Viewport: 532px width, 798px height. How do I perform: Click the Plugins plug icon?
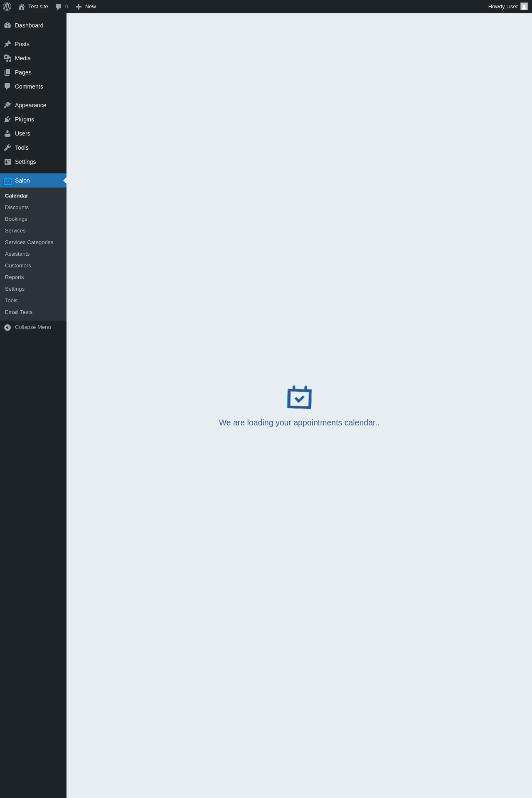click(x=7, y=119)
